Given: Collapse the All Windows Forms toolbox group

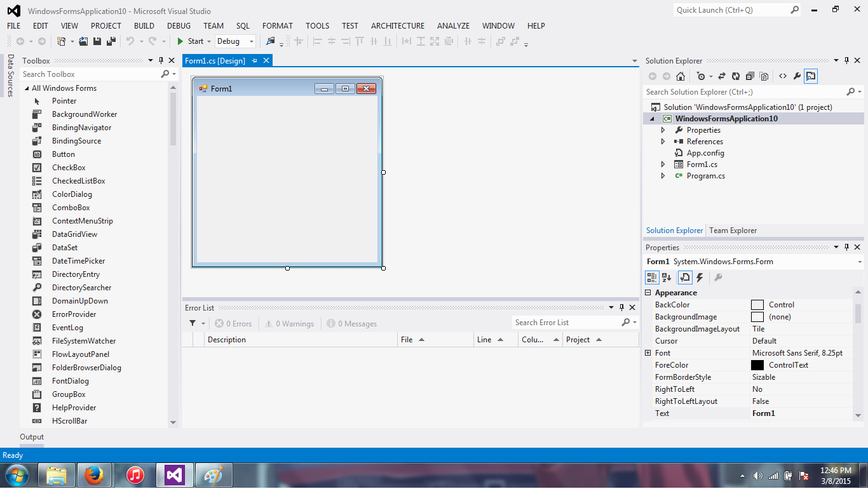Looking at the screenshot, I should pos(27,88).
